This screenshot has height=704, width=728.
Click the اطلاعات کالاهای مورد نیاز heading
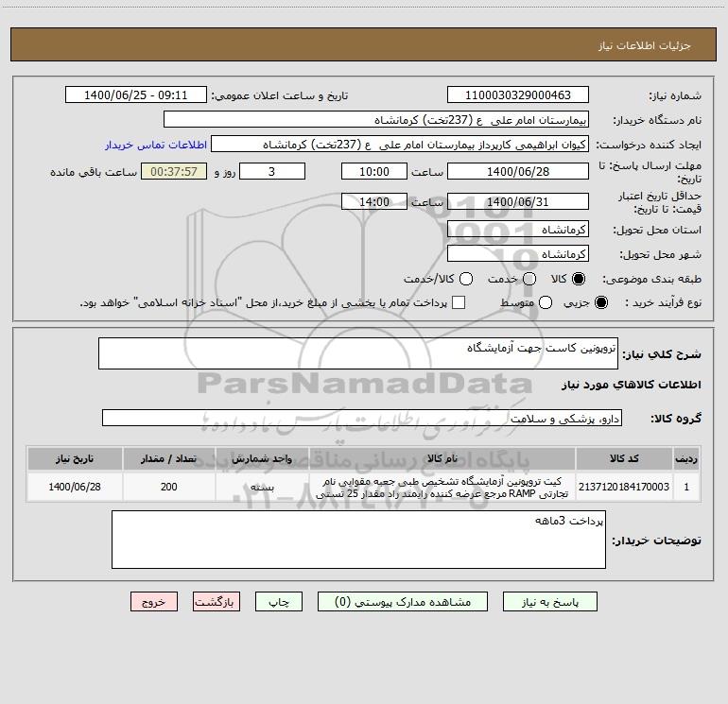tap(631, 385)
